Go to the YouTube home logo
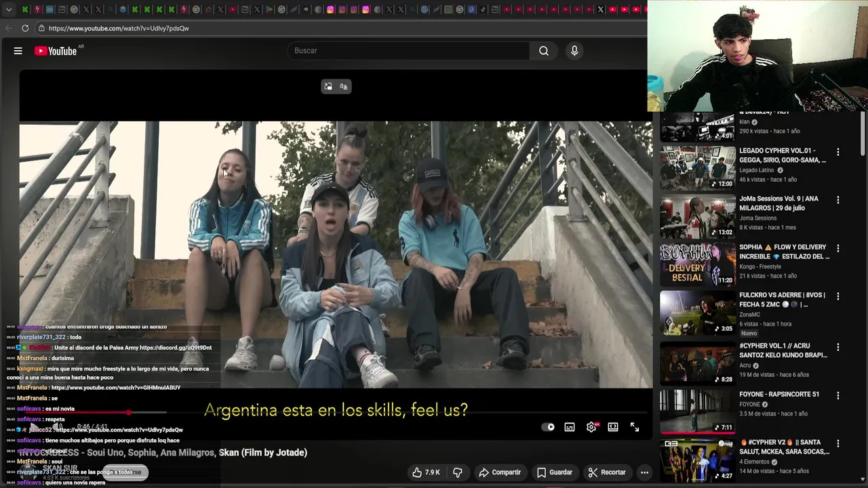Viewport: 868px width, 488px height. click(56, 51)
